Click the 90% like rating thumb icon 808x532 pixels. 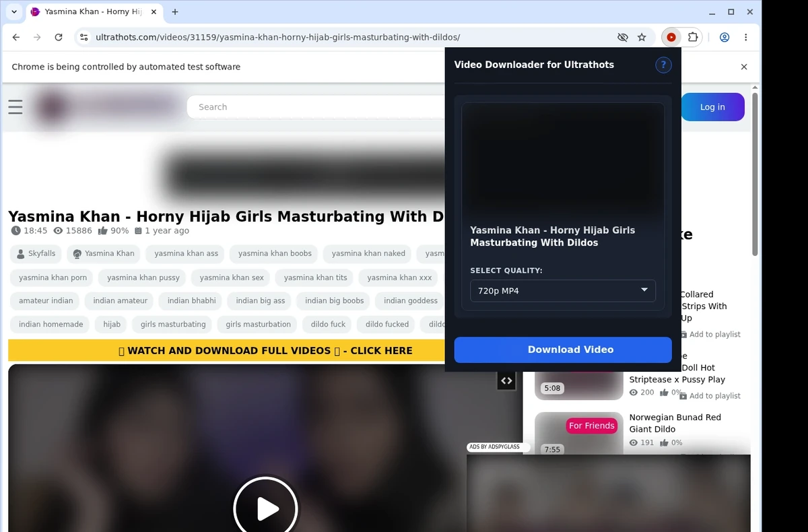(103, 231)
